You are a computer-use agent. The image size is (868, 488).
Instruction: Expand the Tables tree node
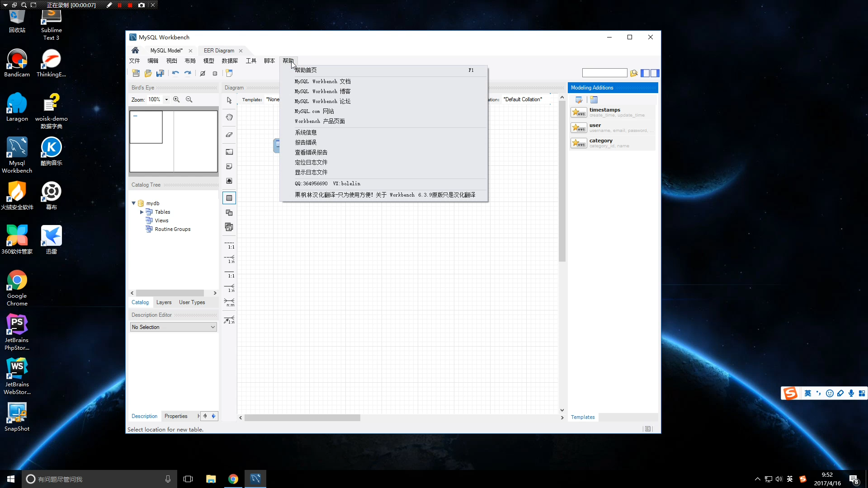142,212
